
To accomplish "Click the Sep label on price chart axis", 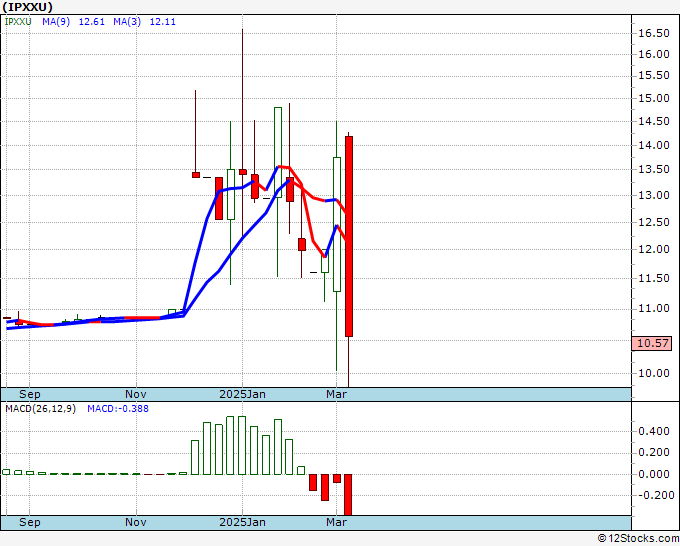I will (29, 394).
